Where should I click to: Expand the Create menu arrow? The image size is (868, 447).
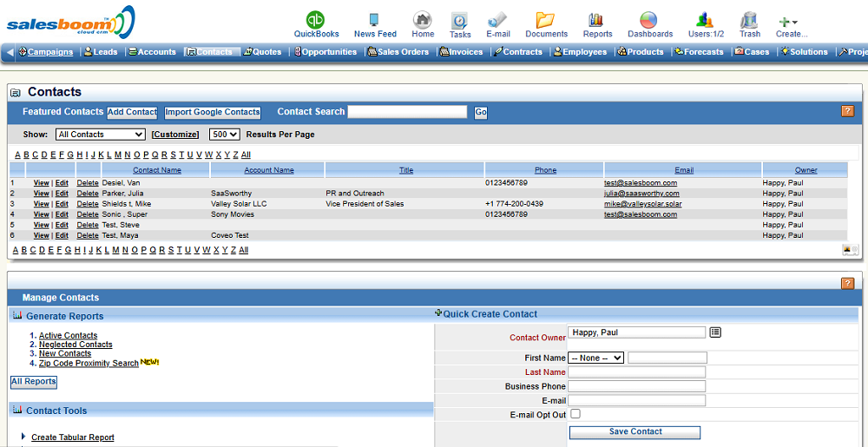click(x=794, y=22)
